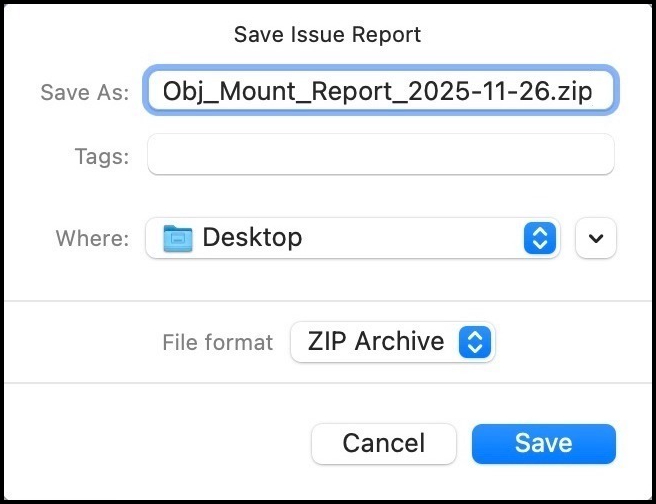Expand the dialog using the chevron button
Viewport: 656px width, 504px height.
click(596, 238)
